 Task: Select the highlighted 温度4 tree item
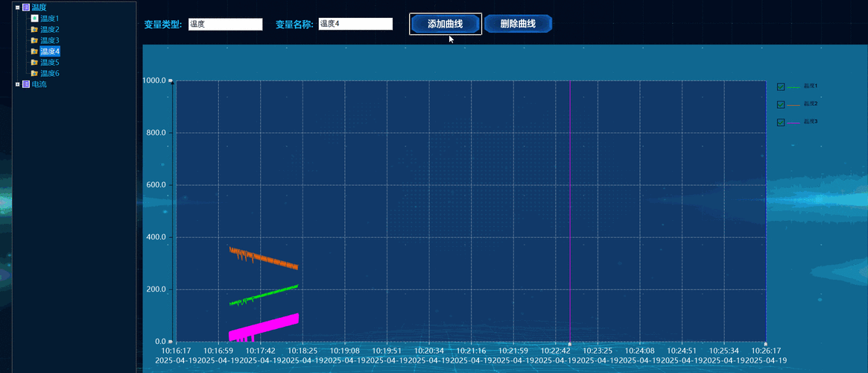[50, 51]
